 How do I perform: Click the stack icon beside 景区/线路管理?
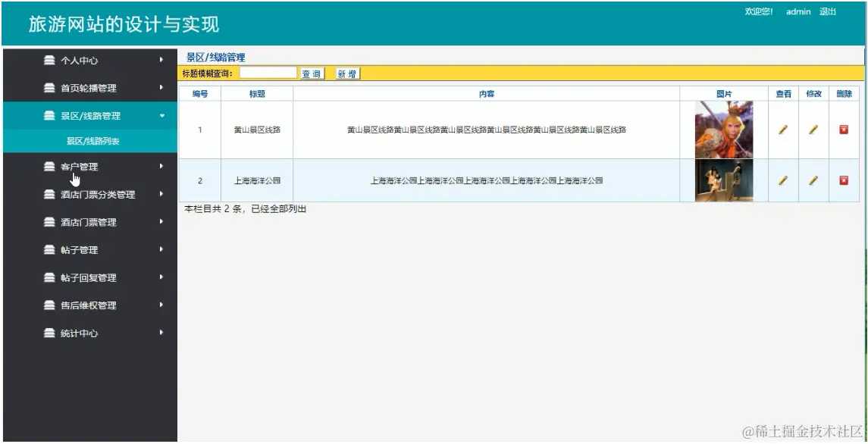[x=50, y=116]
